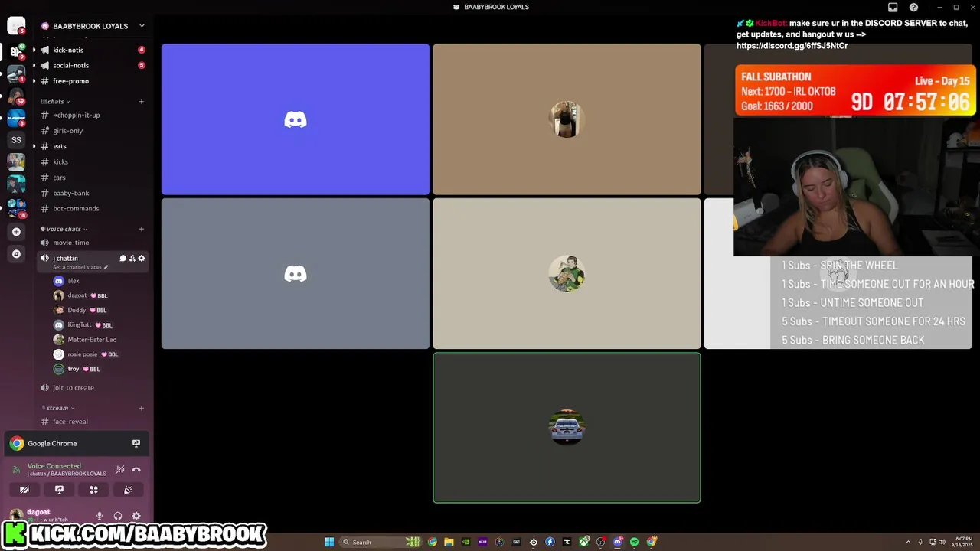Open Discord help question mark icon
The image size is (980, 551).
click(x=913, y=7)
